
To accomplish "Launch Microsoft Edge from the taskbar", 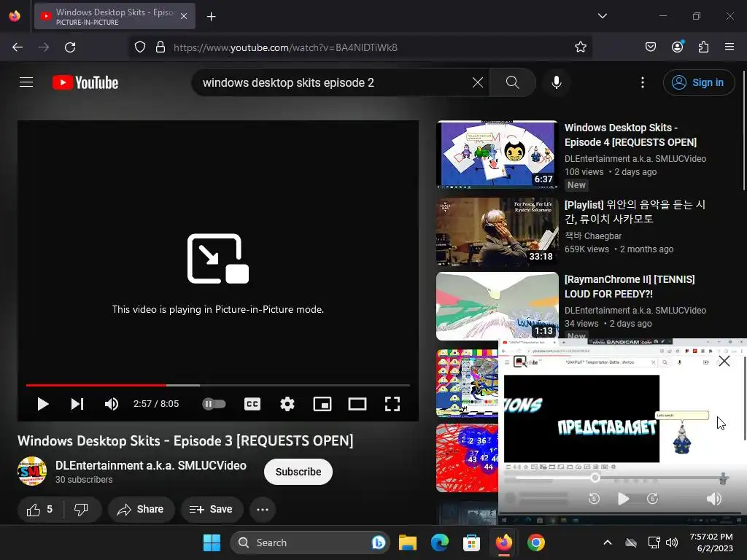I will click(x=439, y=542).
